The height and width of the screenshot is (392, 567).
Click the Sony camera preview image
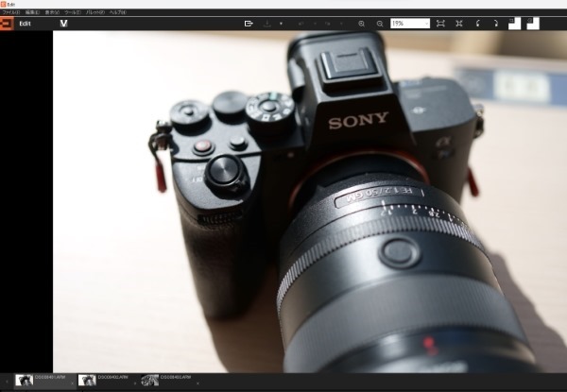[x=310, y=201]
